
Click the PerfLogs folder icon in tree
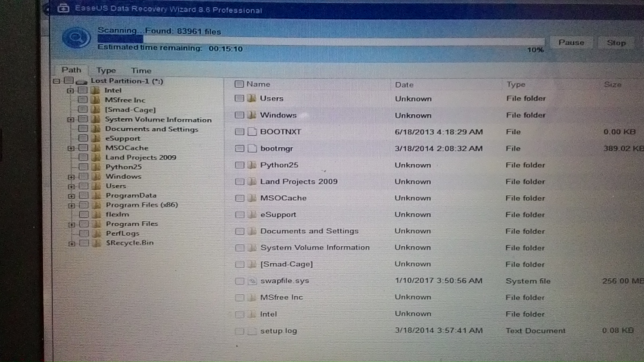pyautogui.click(x=97, y=233)
